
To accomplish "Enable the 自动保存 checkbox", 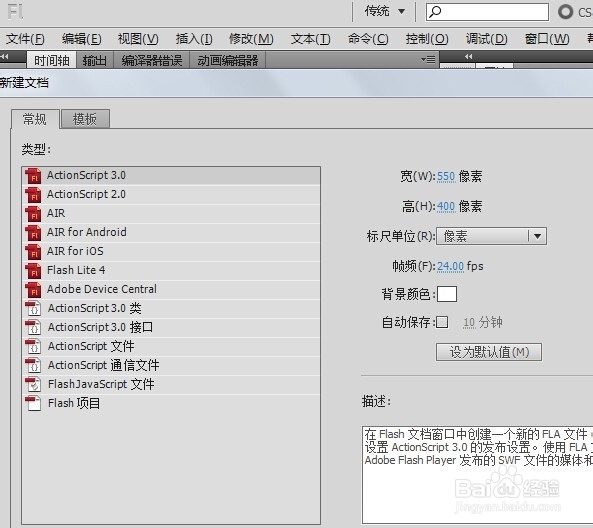I will [x=442, y=322].
